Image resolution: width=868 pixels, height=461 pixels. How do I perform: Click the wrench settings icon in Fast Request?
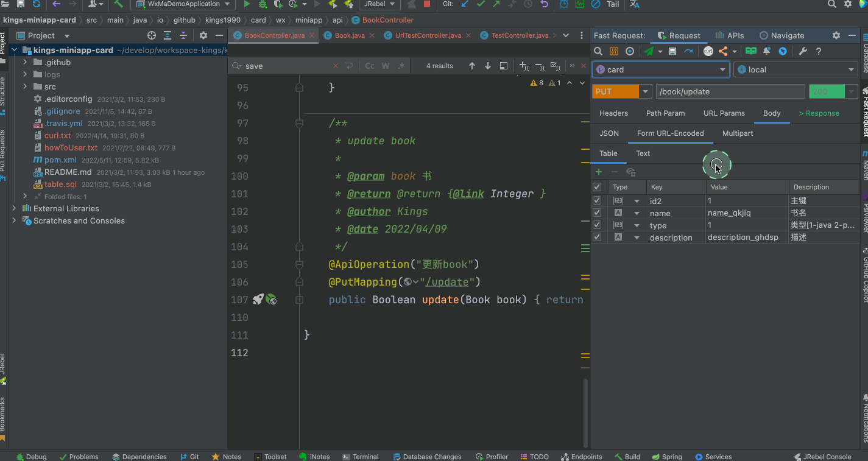pyautogui.click(x=803, y=52)
